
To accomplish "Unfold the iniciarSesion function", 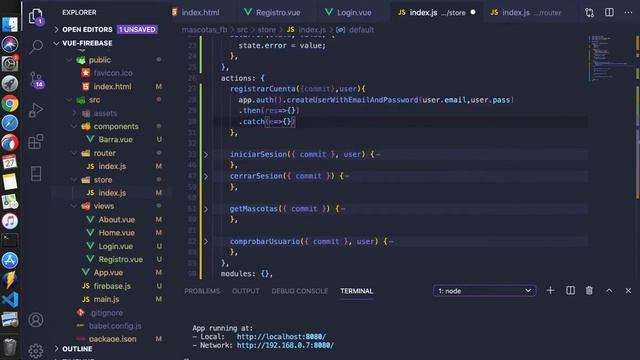I will coord(206,154).
